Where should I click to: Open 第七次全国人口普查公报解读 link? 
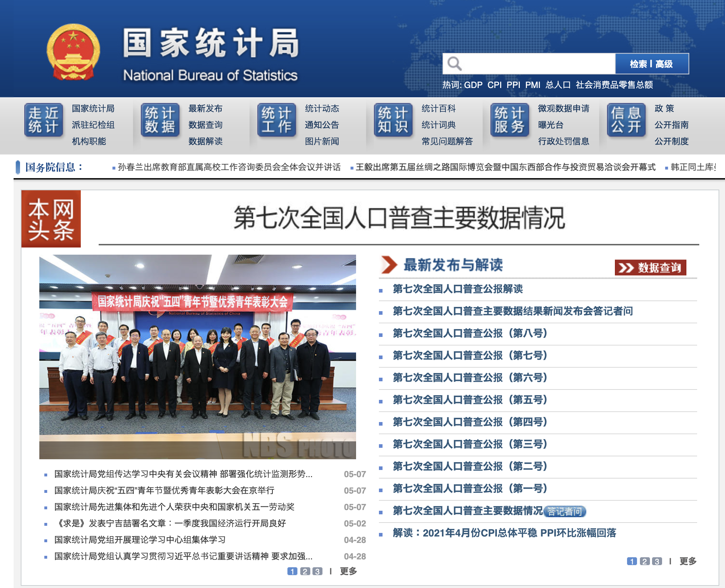coord(458,289)
